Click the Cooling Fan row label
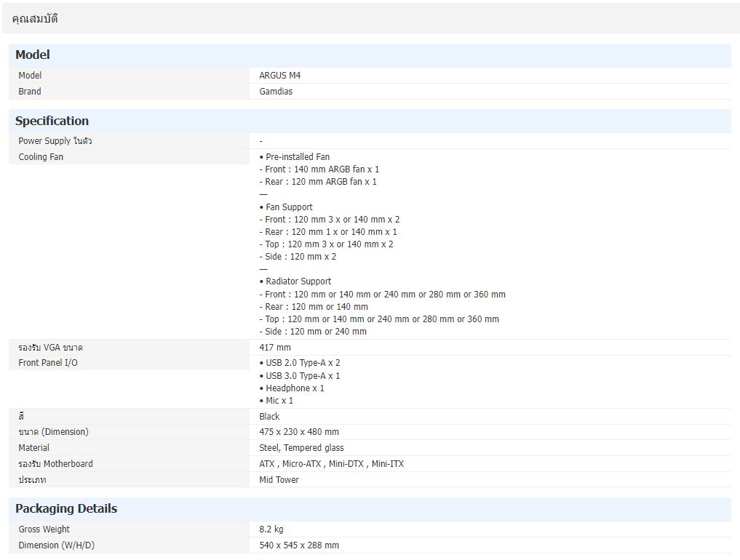This screenshot has width=740, height=560. 41,157
